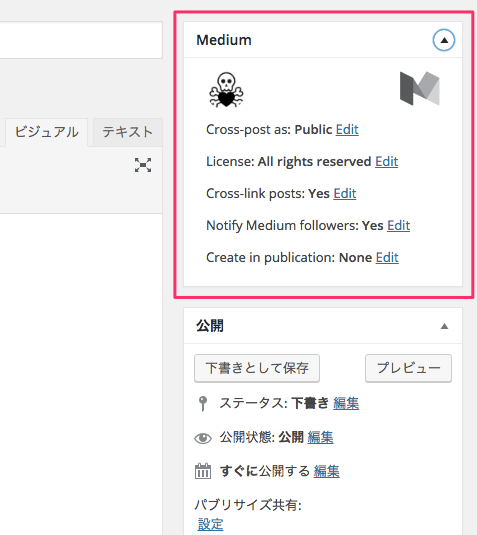Click the title input field
Image resolution: width=477 pixels, height=535 pixels.
click(81, 40)
